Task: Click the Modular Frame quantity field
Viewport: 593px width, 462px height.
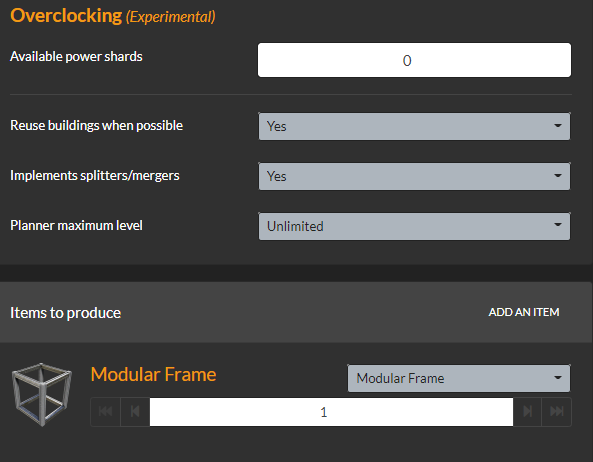Action: pyautogui.click(x=331, y=412)
